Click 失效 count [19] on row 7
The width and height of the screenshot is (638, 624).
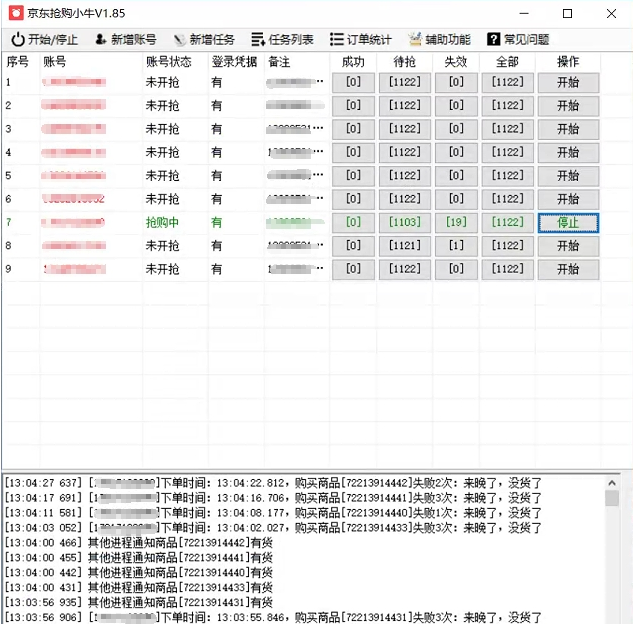tap(456, 222)
